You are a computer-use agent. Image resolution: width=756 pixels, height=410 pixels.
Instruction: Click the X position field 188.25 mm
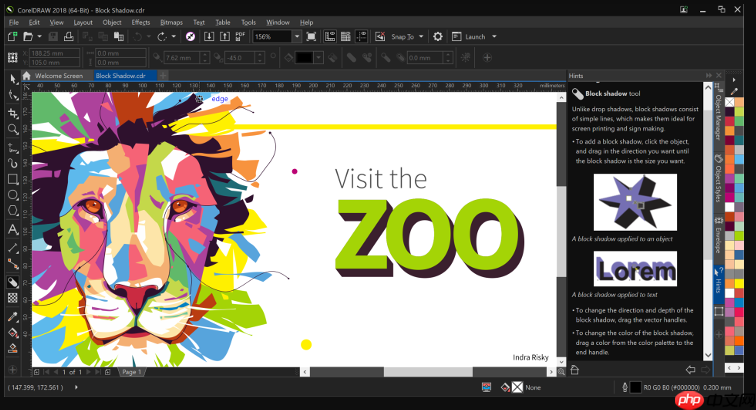point(54,53)
